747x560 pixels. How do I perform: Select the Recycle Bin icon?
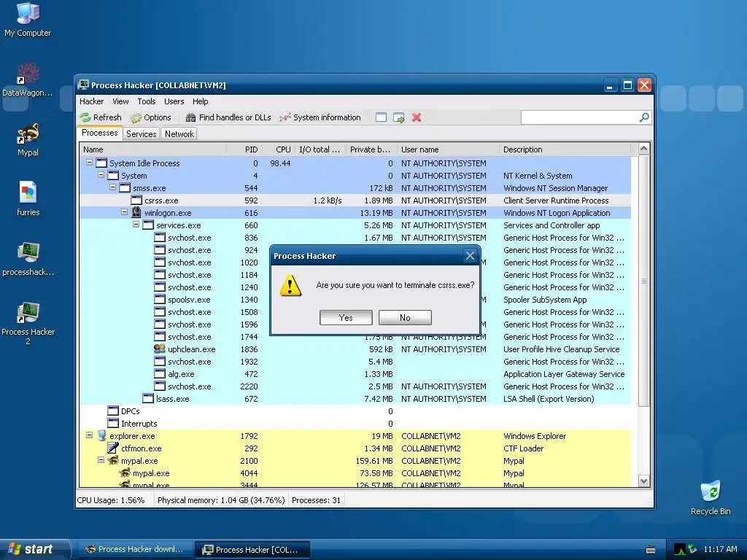(x=711, y=498)
